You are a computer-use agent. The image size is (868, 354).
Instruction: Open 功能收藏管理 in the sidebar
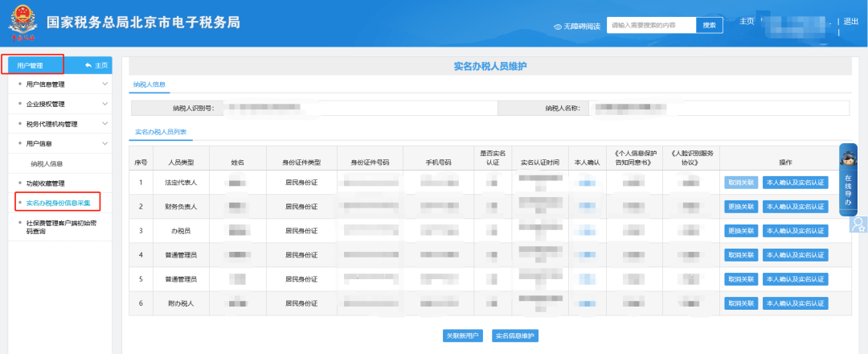45,183
